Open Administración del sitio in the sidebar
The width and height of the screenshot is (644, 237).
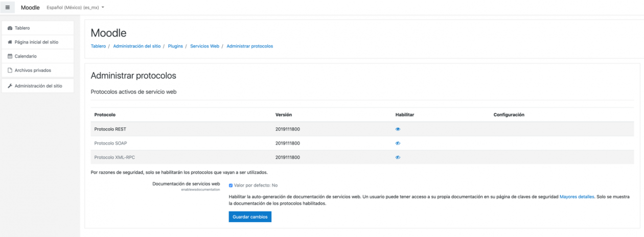point(38,86)
